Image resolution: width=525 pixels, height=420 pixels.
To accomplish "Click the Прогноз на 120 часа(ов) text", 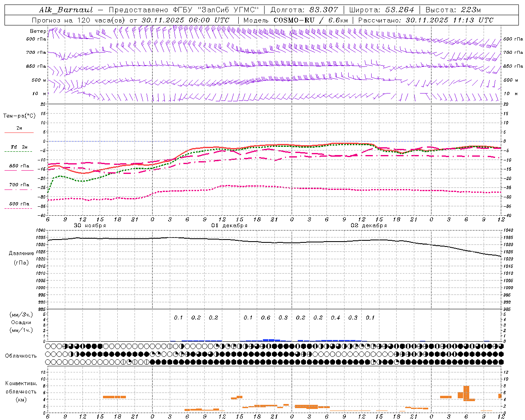I will click(79, 20).
